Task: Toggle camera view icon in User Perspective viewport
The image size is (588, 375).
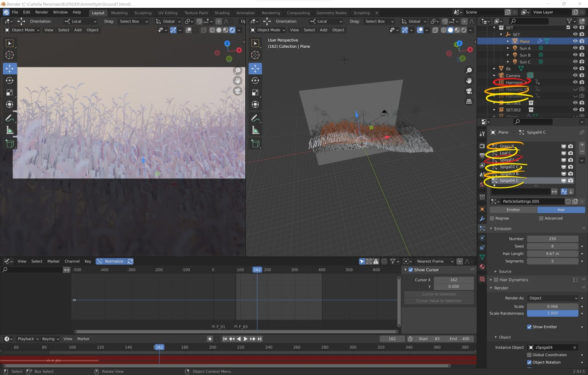Action: coord(469,91)
